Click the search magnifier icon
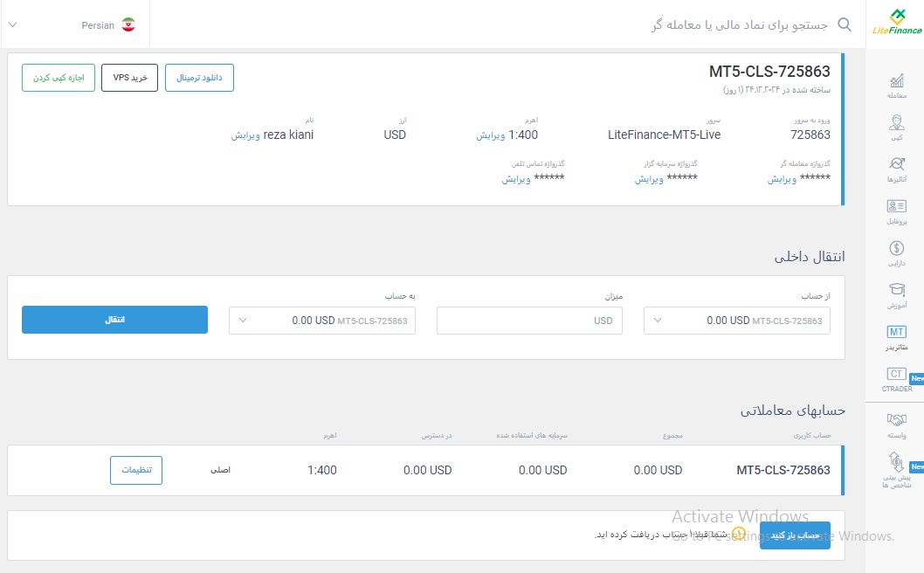924x573 pixels. tap(845, 24)
